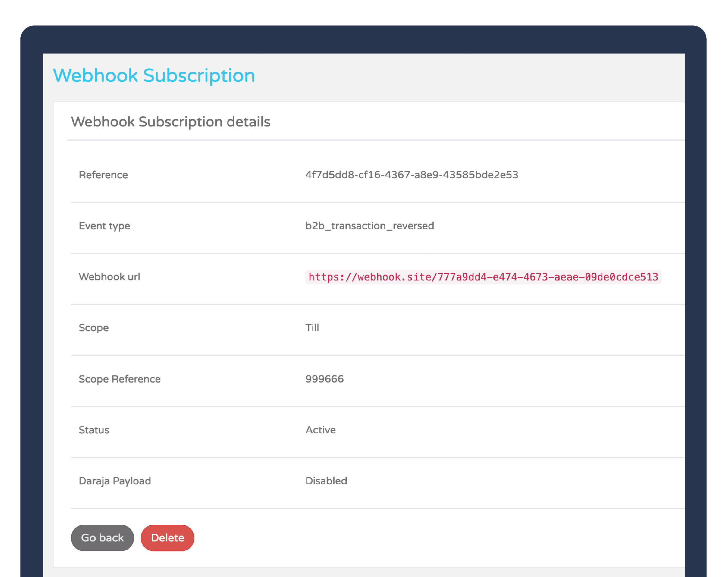This screenshot has height=577, width=728.
Task: Click the b2b_transaction_reversed event type value
Action: [369, 226]
